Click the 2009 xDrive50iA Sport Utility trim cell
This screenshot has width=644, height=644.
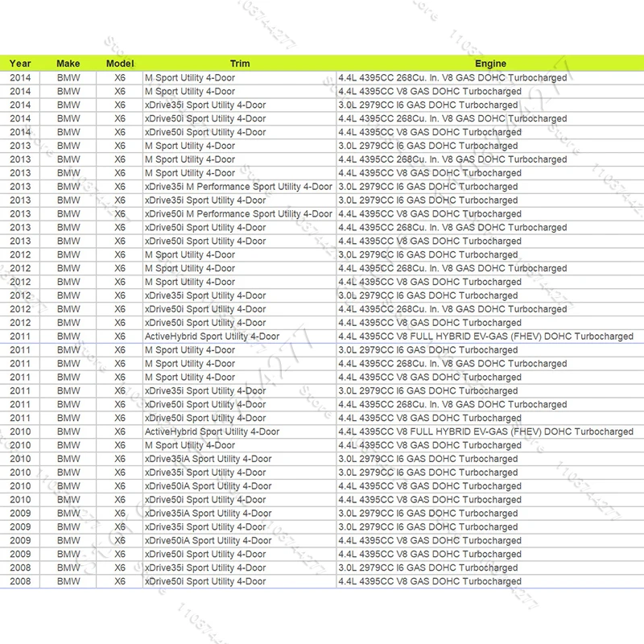[239, 540]
